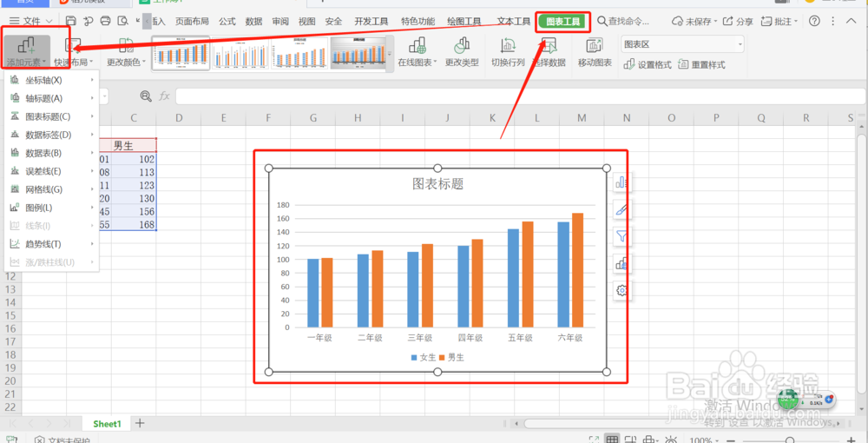
Task: Open the Developer Tools (开发工具) tab
Action: coord(372,22)
